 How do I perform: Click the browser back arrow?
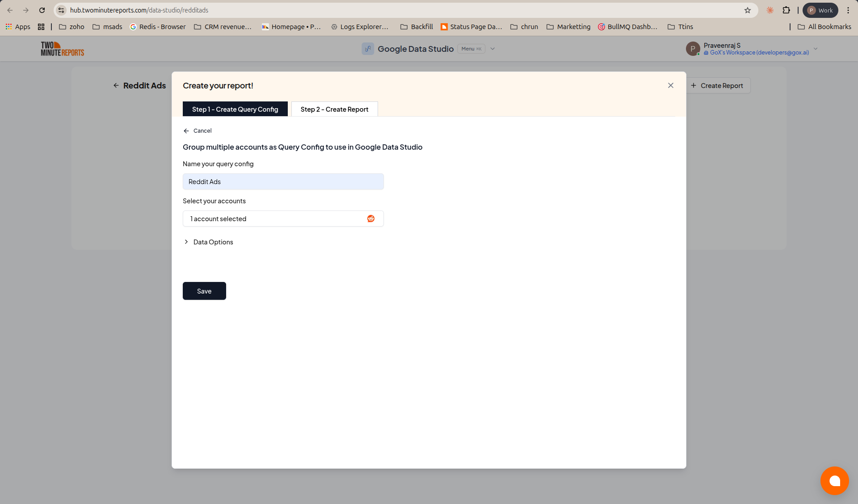point(10,10)
